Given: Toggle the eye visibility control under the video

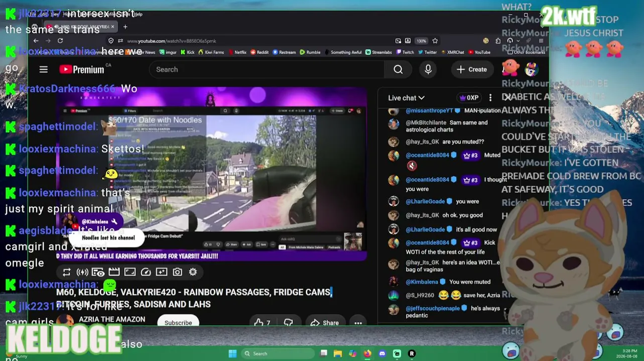Looking at the screenshot, I should click(98, 272).
